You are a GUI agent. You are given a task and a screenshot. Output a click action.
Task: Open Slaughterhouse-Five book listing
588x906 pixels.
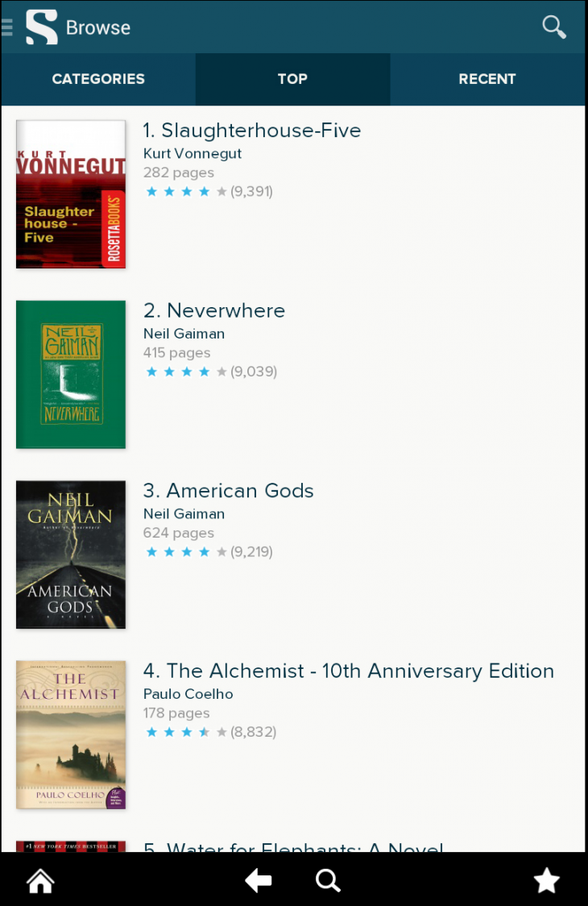coord(252,131)
